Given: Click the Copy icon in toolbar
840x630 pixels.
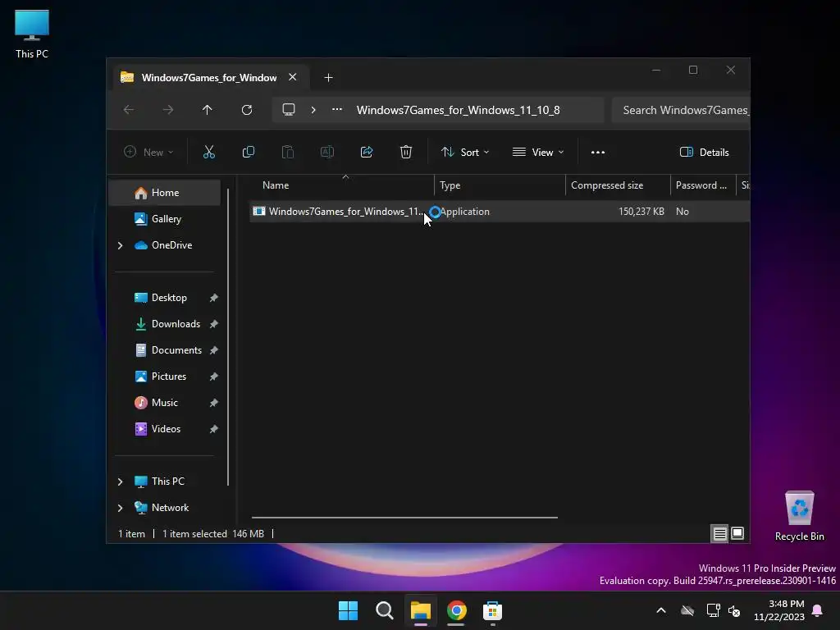Looking at the screenshot, I should point(248,152).
